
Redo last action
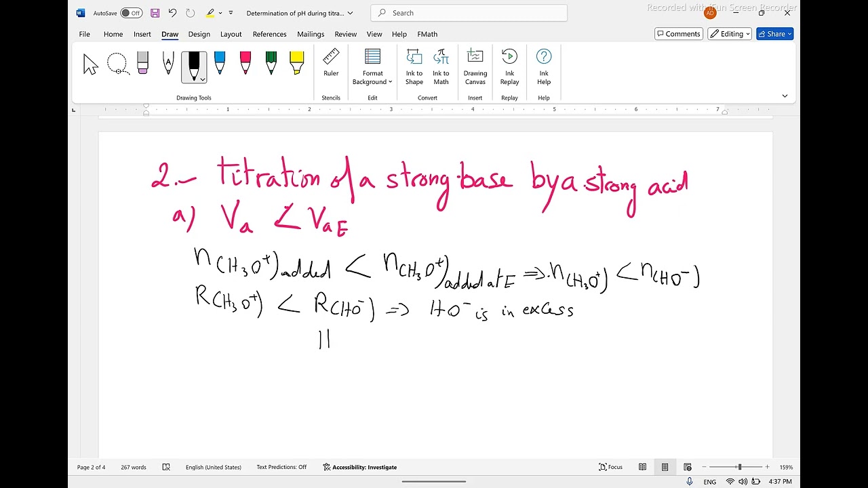pyautogui.click(x=191, y=13)
